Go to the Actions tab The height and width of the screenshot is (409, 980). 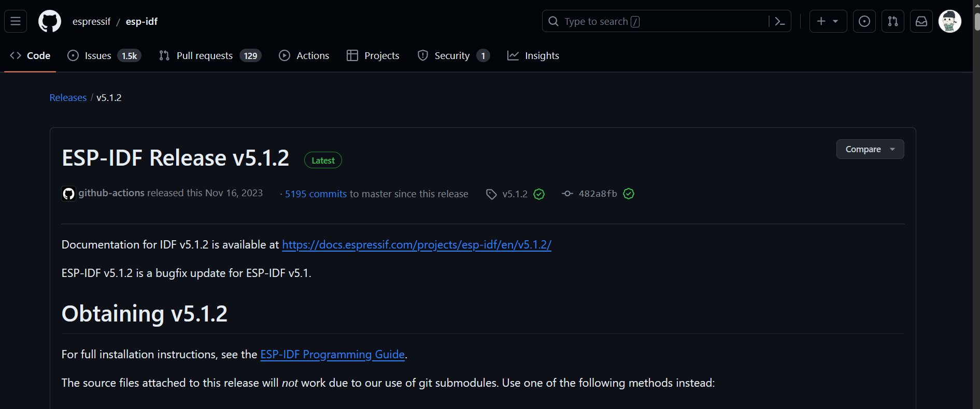pyautogui.click(x=304, y=56)
